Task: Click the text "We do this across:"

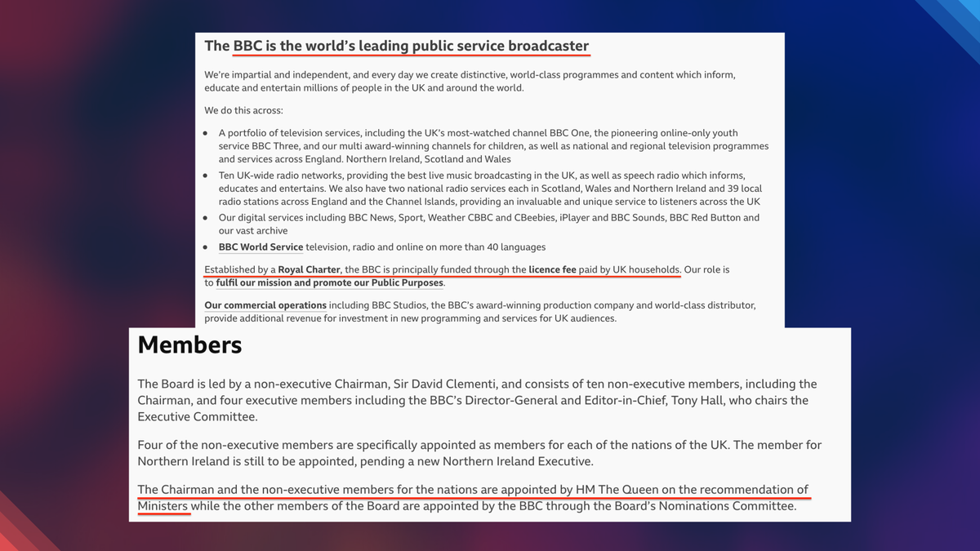Action: pos(243,110)
